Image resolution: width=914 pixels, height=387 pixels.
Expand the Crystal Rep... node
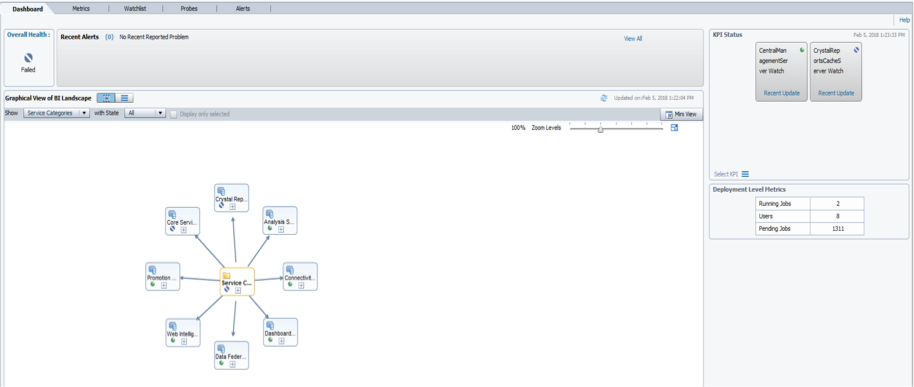(233, 206)
